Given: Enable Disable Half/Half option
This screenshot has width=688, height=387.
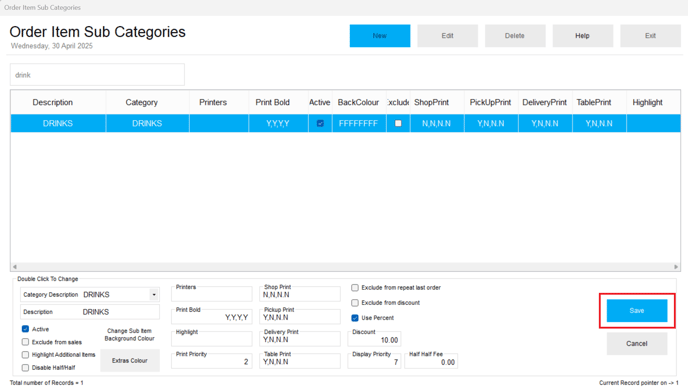Looking at the screenshot, I should point(25,368).
